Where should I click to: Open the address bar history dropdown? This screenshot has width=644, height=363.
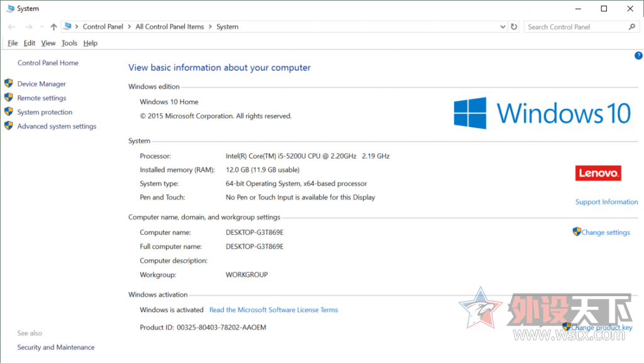[502, 26]
